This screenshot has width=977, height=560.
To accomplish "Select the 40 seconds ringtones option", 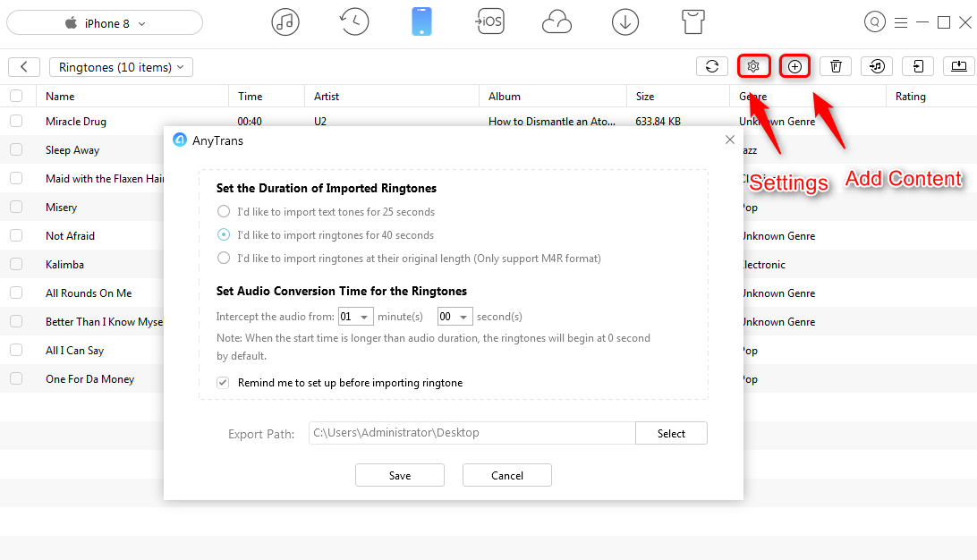I will pyautogui.click(x=223, y=235).
